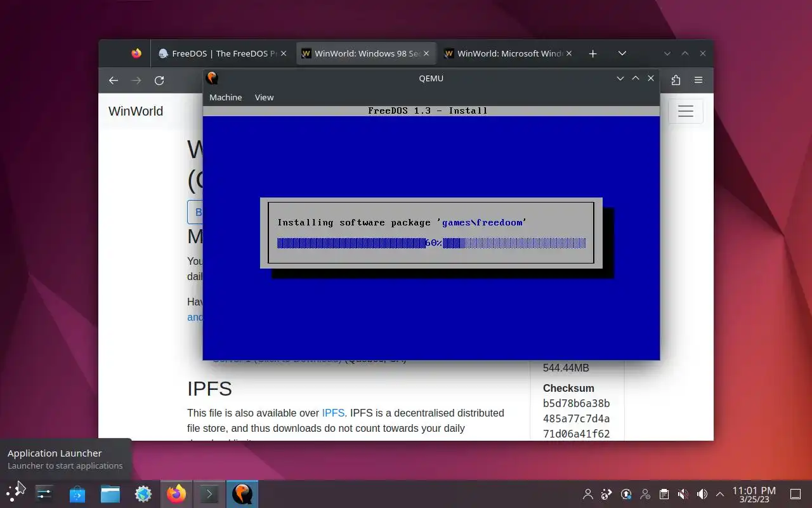The height and width of the screenshot is (508, 812).
Task: Open System Settings from the taskbar
Action: pos(44,493)
